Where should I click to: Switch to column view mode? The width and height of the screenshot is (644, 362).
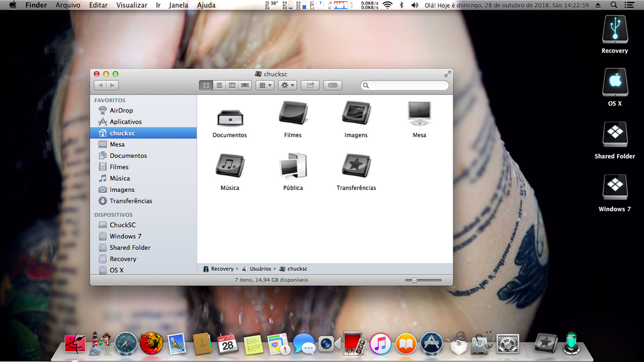click(x=232, y=85)
